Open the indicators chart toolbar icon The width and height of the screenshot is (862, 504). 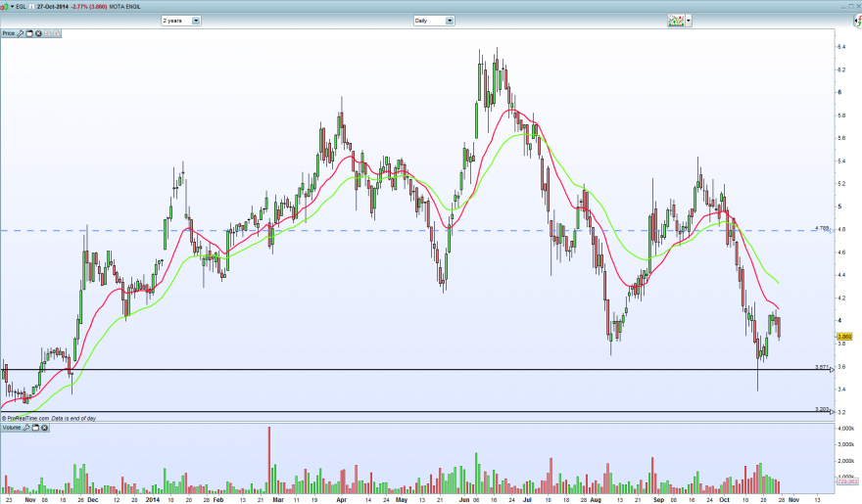point(676,21)
